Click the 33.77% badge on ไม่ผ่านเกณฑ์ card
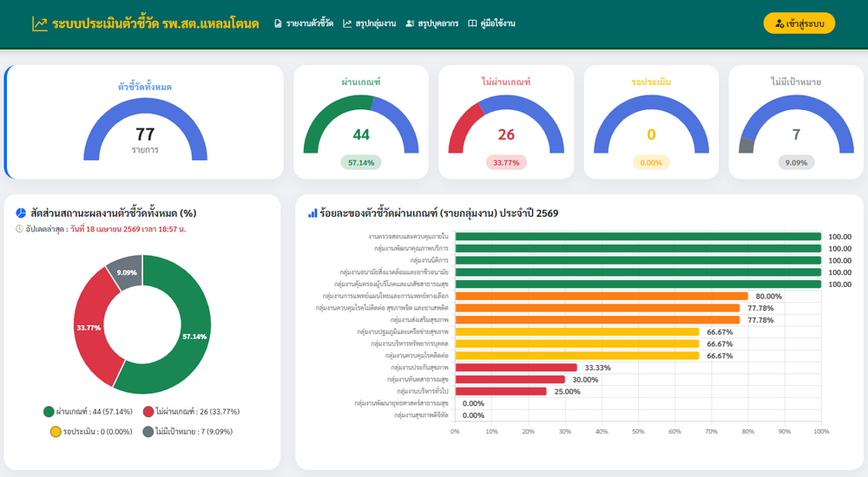Screen dimensions: 868x477 pyautogui.click(x=505, y=162)
